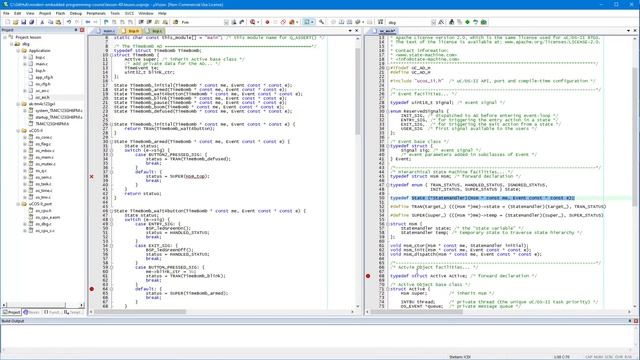
Task: Insert breakpoint red dot toolbar icon
Action: (x=267, y=22)
